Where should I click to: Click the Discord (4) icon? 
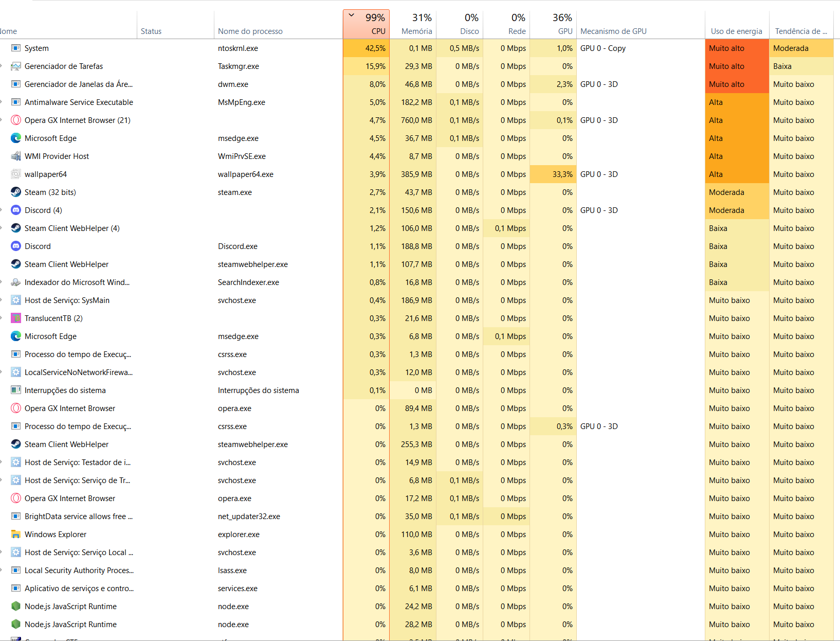coord(16,210)
